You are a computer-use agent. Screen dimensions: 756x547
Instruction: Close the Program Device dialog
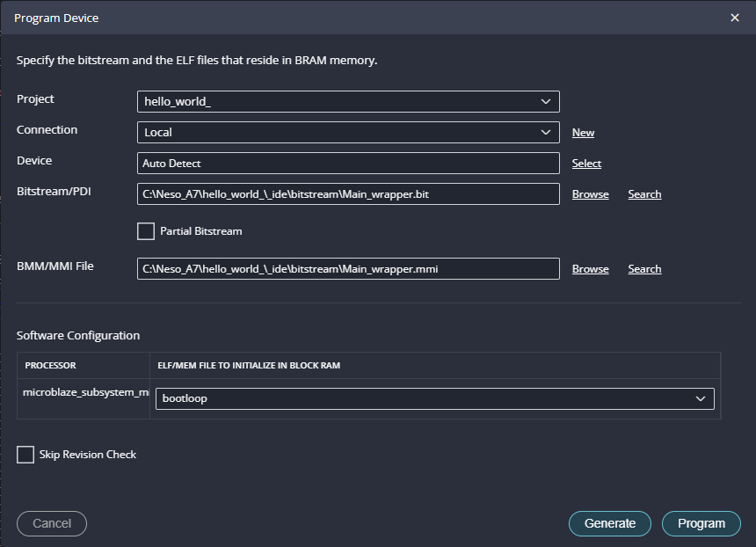[x=735, y=18]
